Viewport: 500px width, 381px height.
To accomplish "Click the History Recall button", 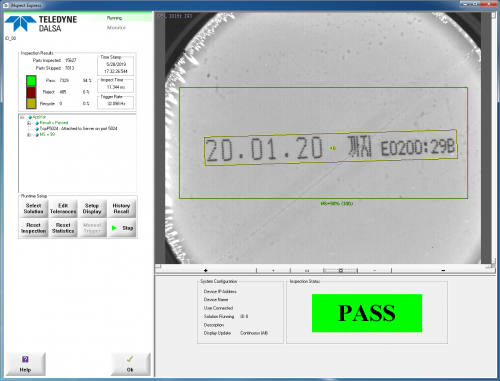I will pos(121,209).
